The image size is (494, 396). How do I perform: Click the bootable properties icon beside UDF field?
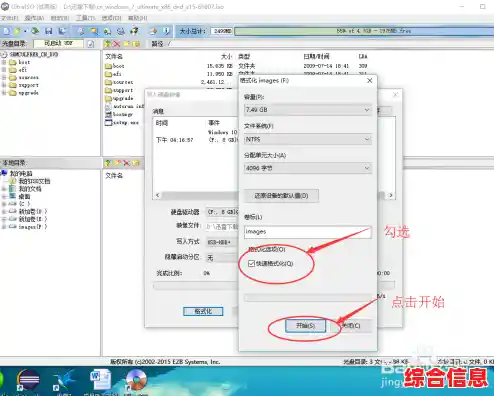pyautogui.click(x=91, y=44)
